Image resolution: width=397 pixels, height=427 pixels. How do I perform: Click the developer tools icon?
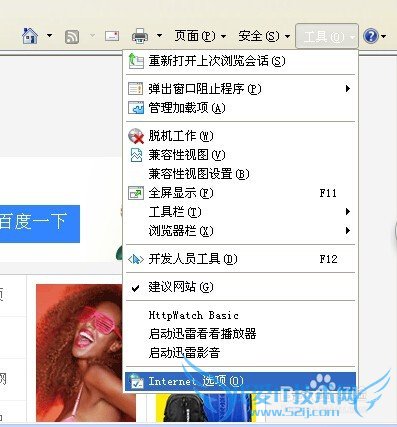coord(136,259)
